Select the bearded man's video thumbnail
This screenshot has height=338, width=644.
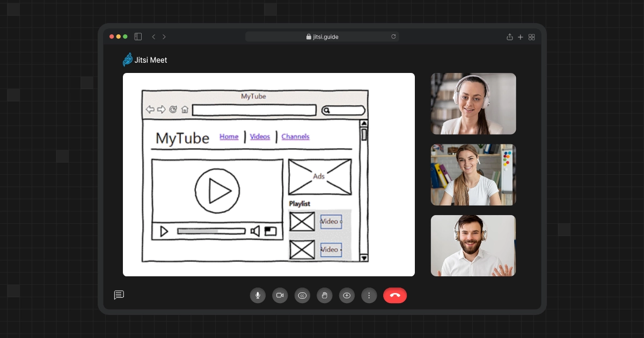(x=473, y=246)
